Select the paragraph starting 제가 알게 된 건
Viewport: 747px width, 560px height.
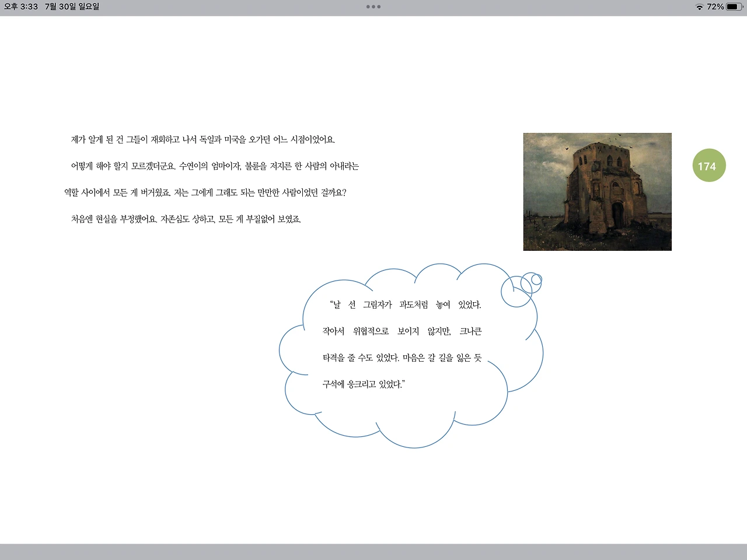click(205, 140)
